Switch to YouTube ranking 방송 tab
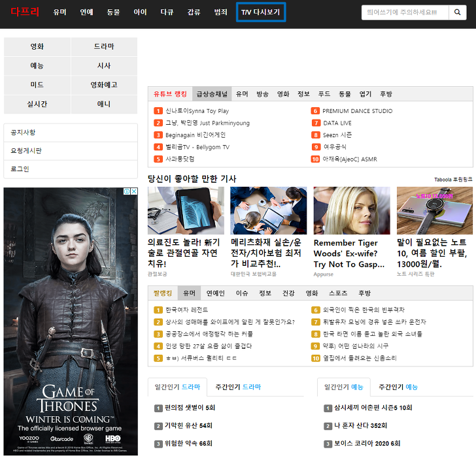476x456 pixels. [262, 94]
